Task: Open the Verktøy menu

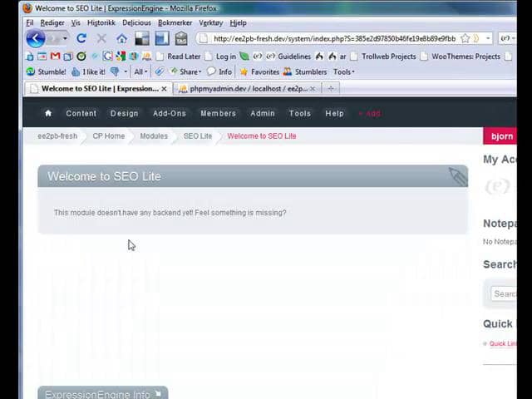Action: click(211, 22)
